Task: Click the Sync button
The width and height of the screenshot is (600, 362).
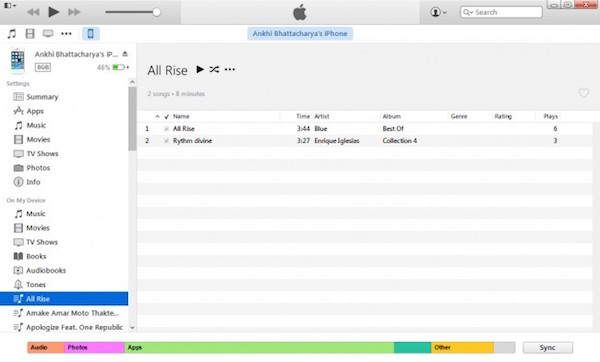Action: 548,347
